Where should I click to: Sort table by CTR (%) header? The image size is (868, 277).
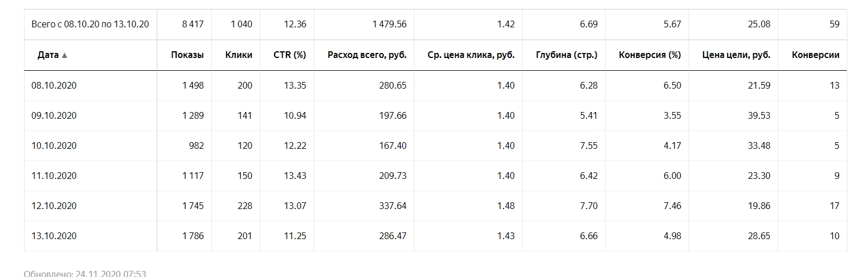(x=290, y=55)
